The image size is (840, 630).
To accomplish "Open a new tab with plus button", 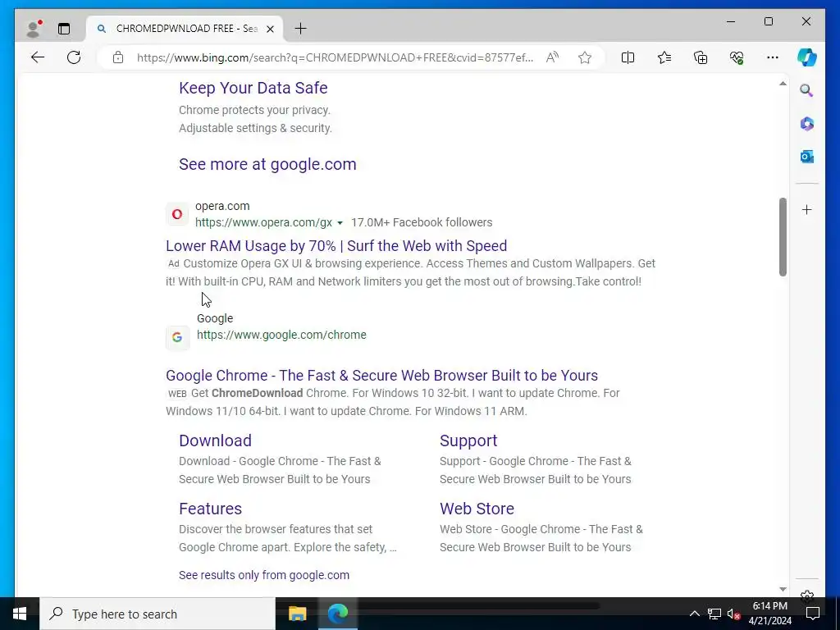I will click(300, 29).
